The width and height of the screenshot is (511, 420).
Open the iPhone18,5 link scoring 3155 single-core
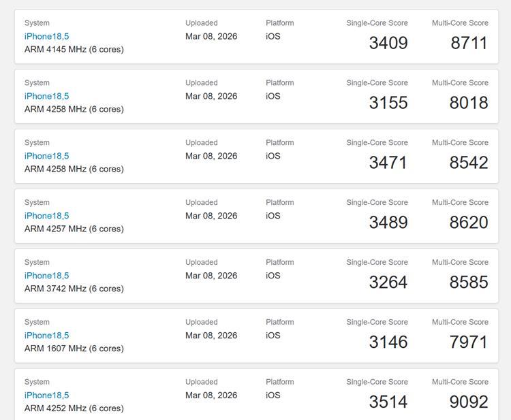pyautogui.click(x=46, y=96)
